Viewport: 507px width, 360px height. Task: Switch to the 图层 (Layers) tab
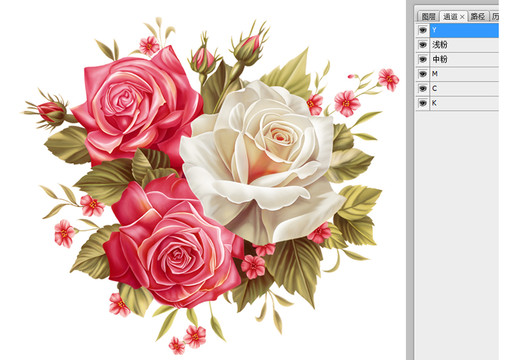[428, 16]
